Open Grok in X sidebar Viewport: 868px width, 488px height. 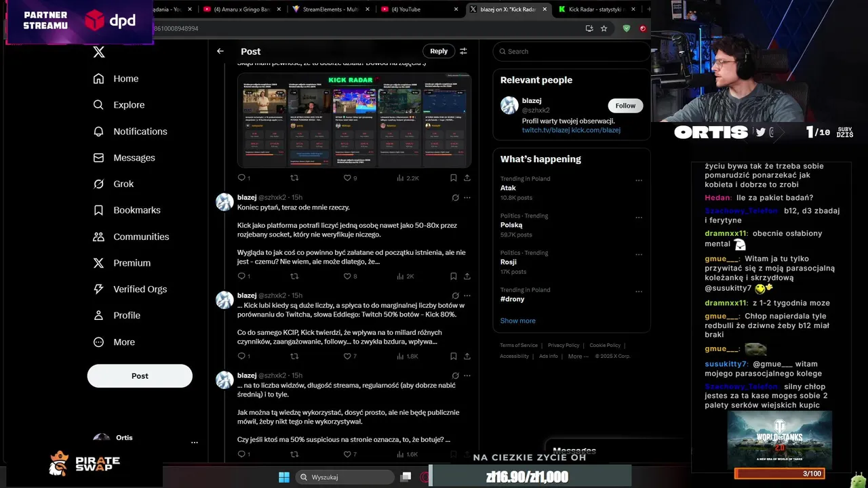tap(113, 184)
